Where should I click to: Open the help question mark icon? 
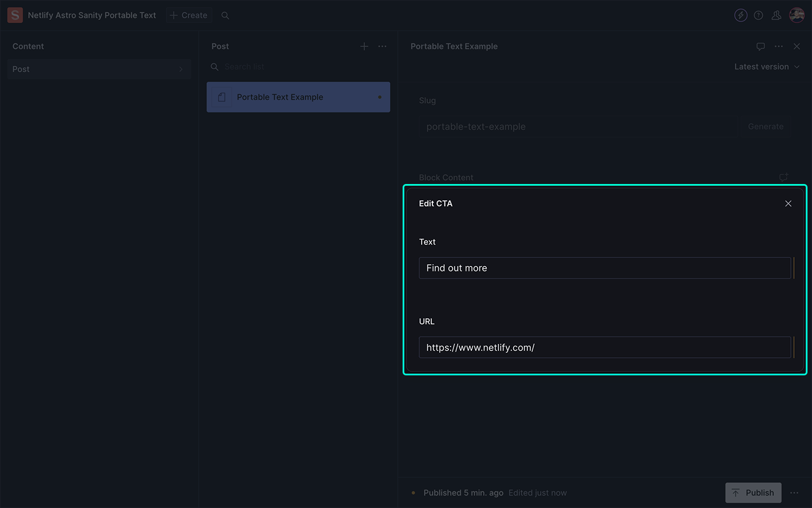click(758, 15)
